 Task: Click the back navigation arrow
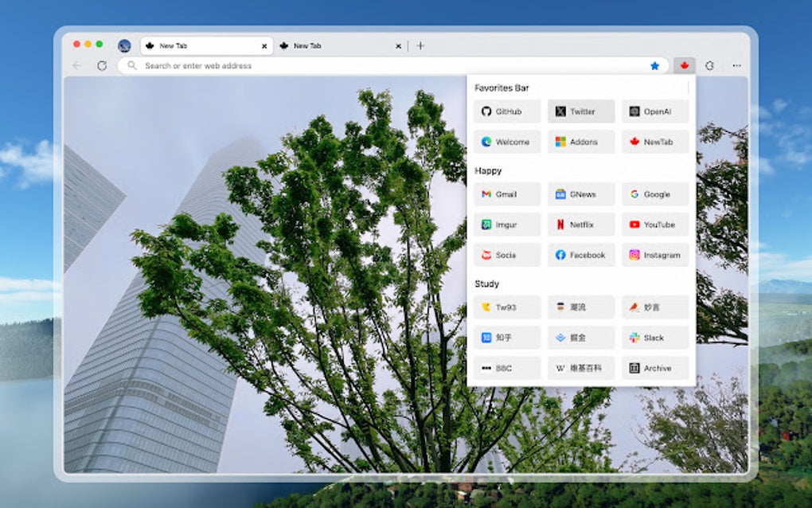[x=76, y=65]
